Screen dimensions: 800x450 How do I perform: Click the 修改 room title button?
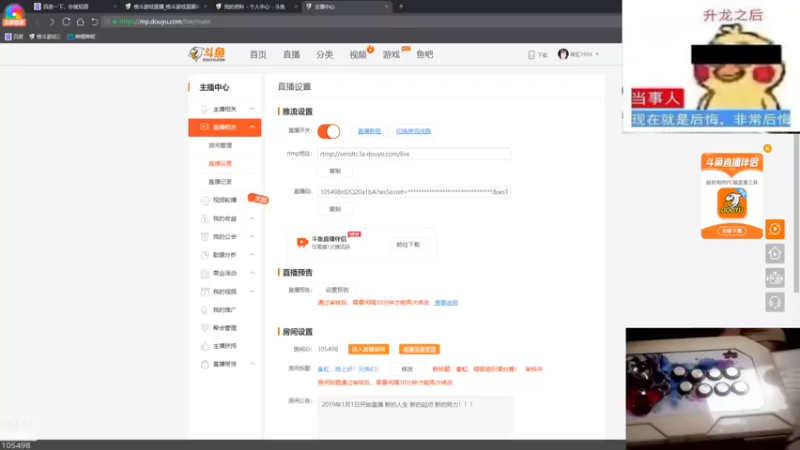(x=407, y=369)
